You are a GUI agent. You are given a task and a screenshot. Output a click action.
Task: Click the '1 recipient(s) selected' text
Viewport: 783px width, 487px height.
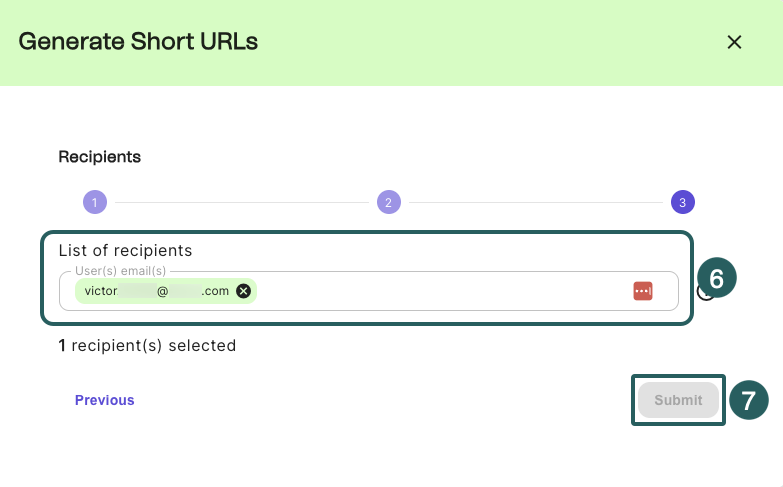click(x=147, y=346)
